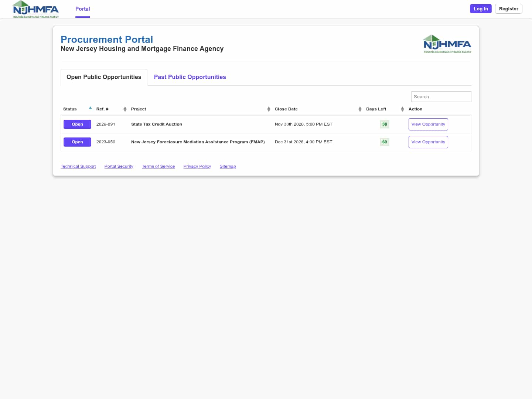Viewport: 532px width, 399px height.
Task: Click Open status for 2023-050
Action: coord(77,142)
